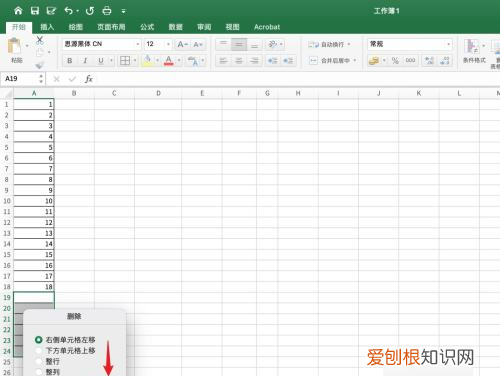This screenshot has width=500, height=376.
Task: Cancel formula entry X button
Action: (x=56, y=79)
